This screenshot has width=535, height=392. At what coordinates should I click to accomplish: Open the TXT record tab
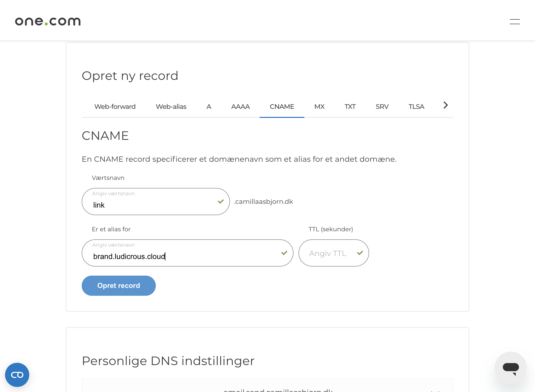pyautogui.click(x=350, y=107)
